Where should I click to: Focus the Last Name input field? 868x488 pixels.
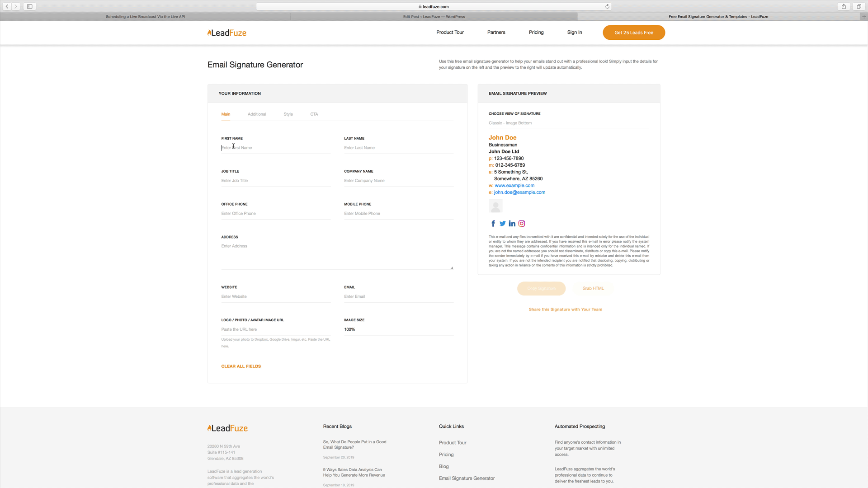[x=398, y=148]
